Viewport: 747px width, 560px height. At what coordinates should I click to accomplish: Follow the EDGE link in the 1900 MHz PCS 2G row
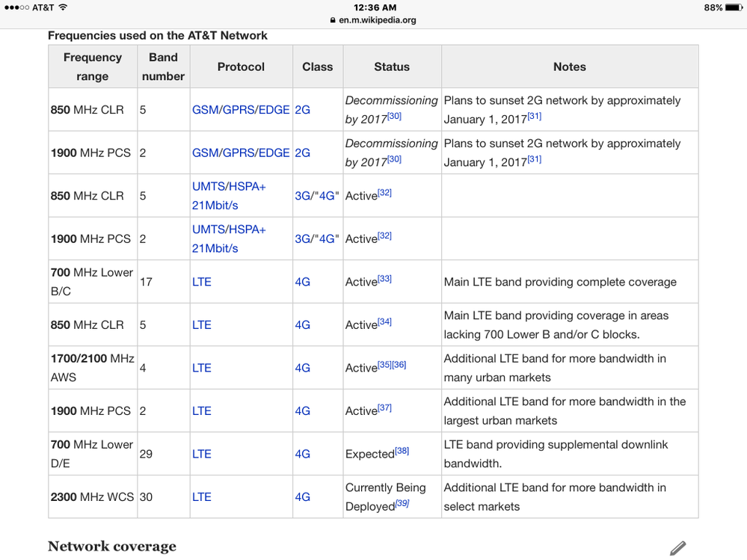coord(273,153)
